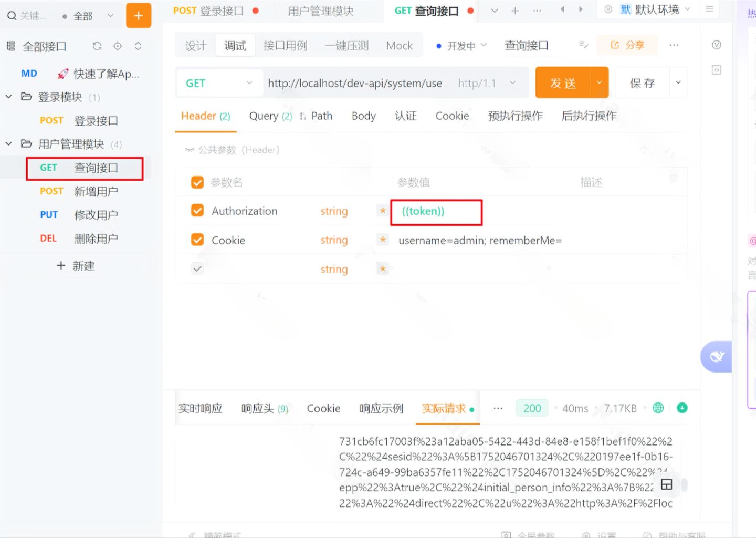This screenshot has height=538, width=756.
Task: Select PUT 修改用户 in the tree
Action: [79, 214]
